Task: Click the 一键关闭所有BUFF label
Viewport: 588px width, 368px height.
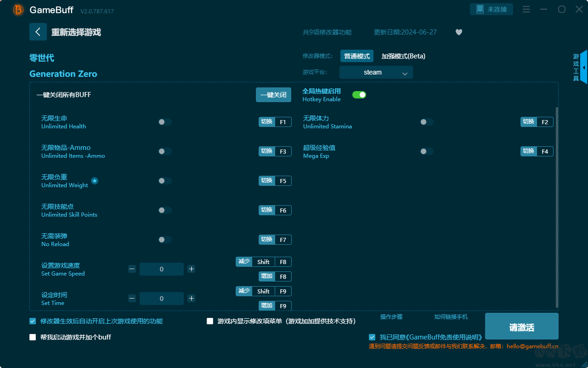Action: point(64,95)
